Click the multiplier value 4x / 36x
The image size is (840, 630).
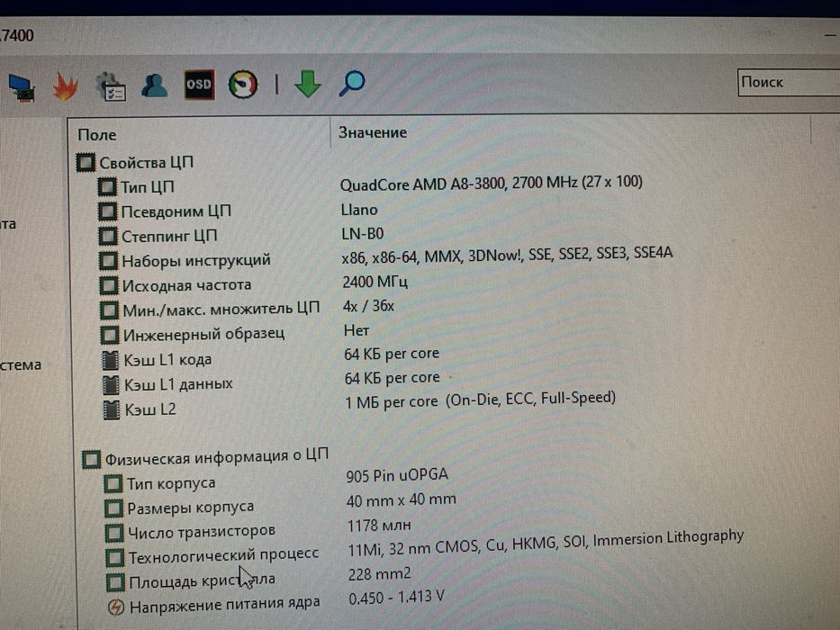click(368, 306)
